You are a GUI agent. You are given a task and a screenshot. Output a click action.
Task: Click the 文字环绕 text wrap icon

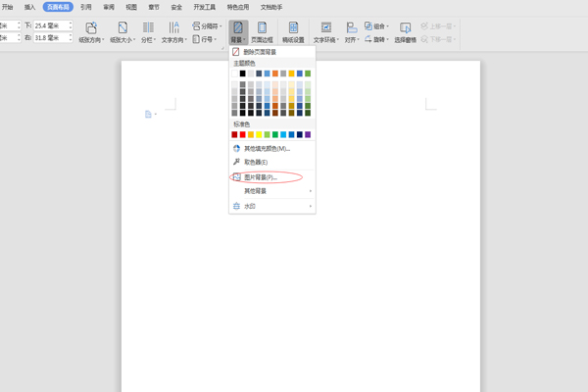tap(324, 31)
